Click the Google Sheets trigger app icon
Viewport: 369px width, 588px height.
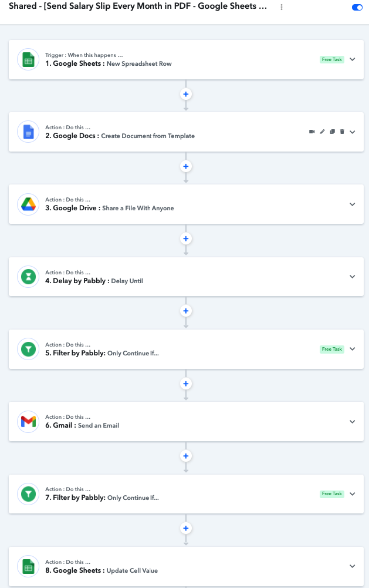click(28, 59)
